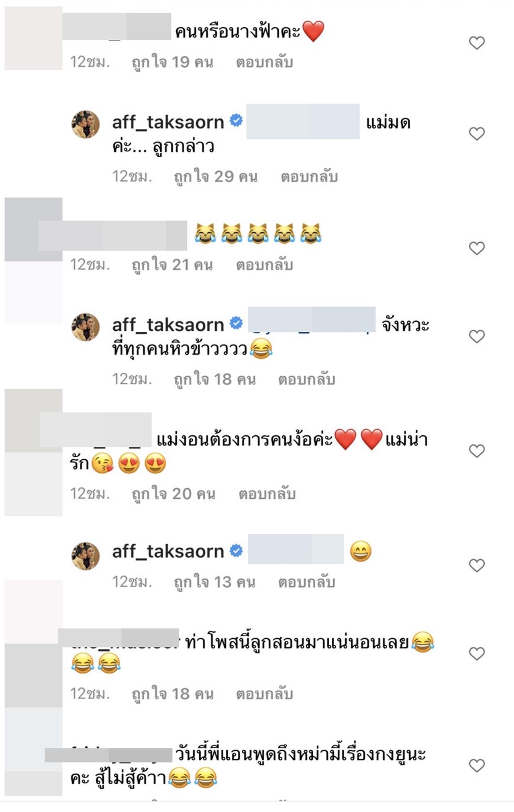View 'ถูกใจ 20 คน' likes list
This screenshot has height=812, width=514.
[x=173, y=494]
